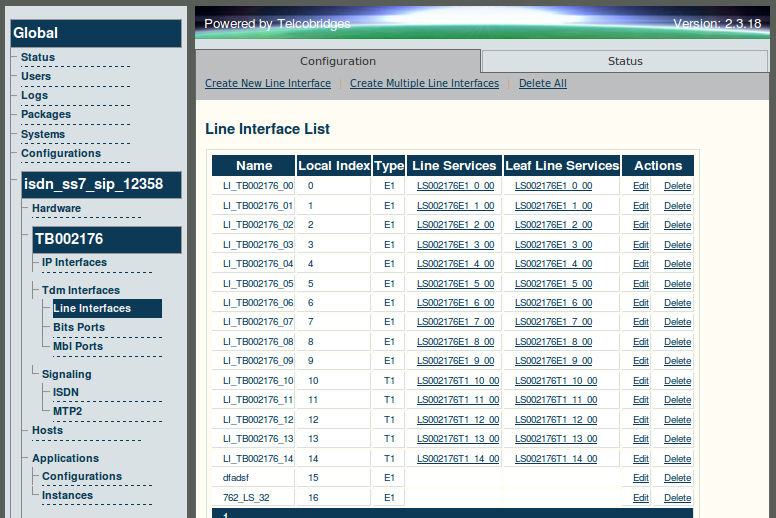776x518 pixels.
Task: Delete the 762_LS_32 line interface
Action: 677,498
